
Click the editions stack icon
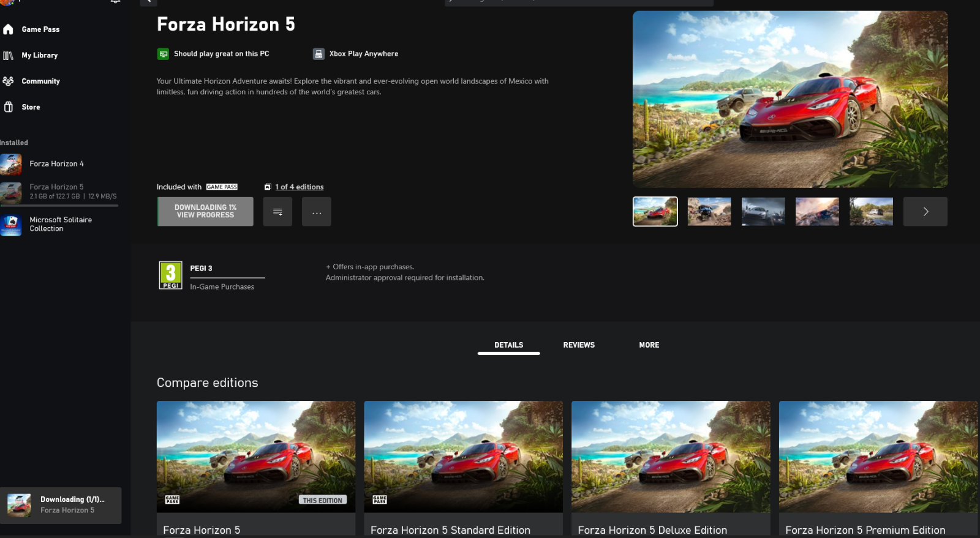coord(268,187)
